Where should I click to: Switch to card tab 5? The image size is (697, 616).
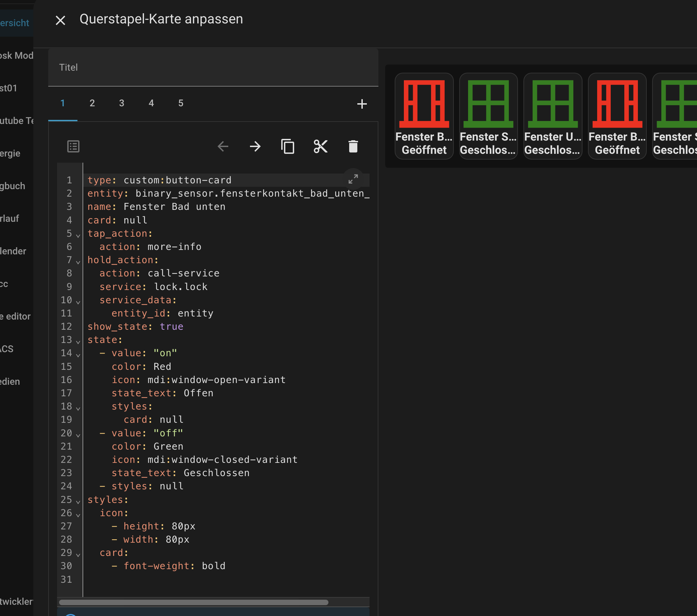pos(181,103)
